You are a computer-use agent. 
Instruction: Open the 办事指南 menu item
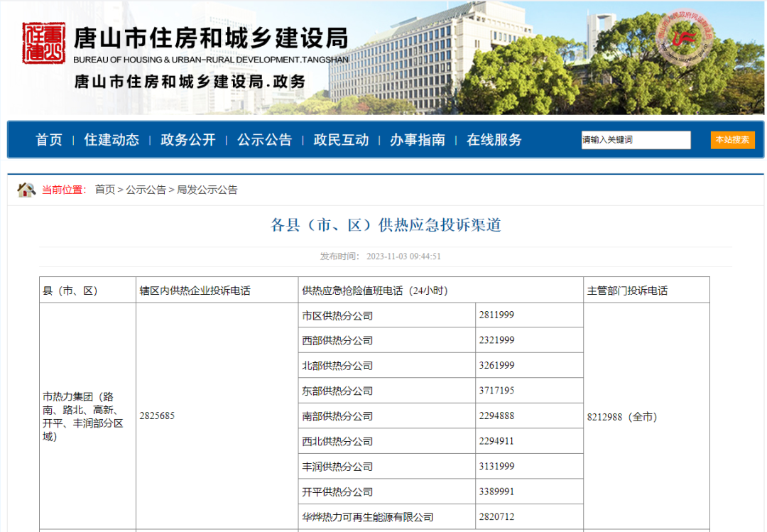[418, 140]
